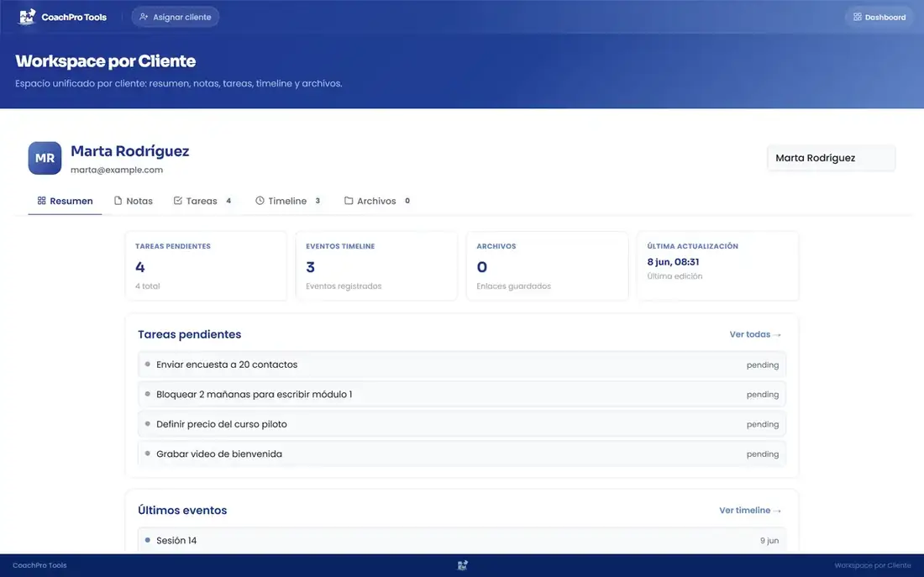Click pending status of Grabar video task
This screenshot has height=577, width=924.
coord(763,454)
